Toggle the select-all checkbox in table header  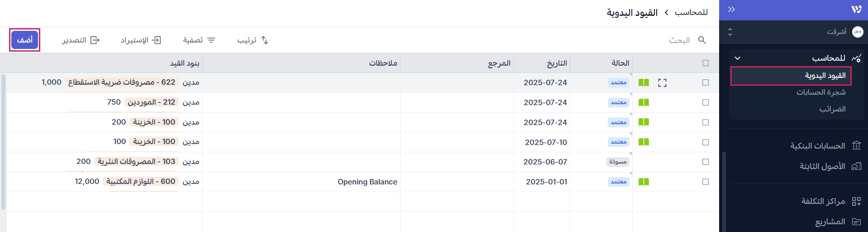click(x=705, y=63)
